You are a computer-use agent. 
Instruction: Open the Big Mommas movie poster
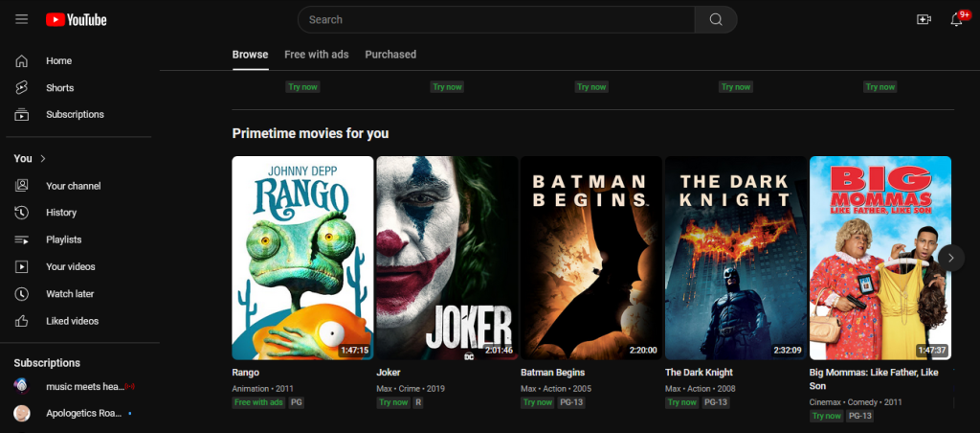880,258
